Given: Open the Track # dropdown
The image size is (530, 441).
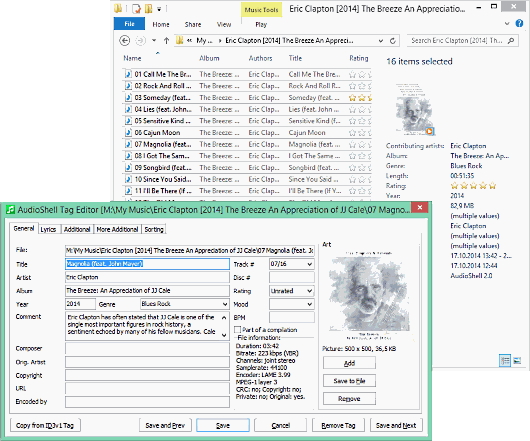Looking at the screenshot, I should click(310, 264).
